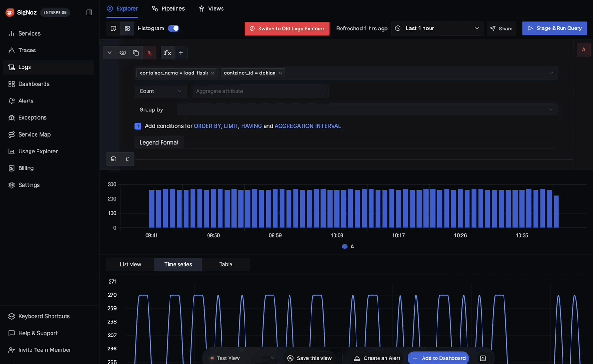The width and height of the screenshot is (593, 364).
Task: Click Stage & Run Query
Action: click(555, 29)
